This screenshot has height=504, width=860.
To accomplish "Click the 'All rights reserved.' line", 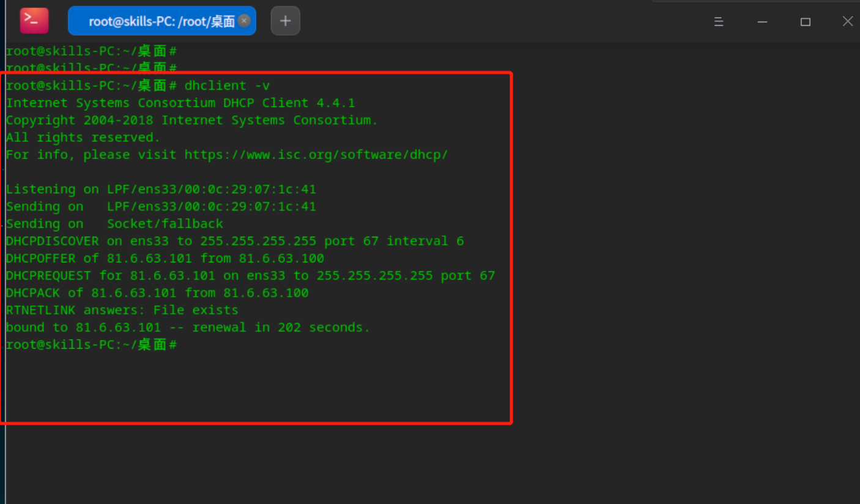I will (x=83, y=137).
